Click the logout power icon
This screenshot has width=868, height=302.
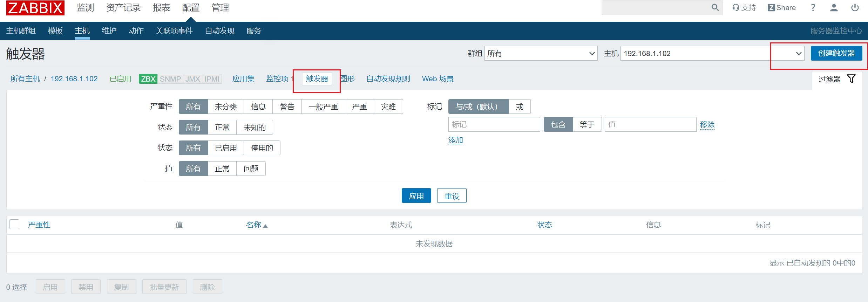pyautogui.click(x=855, y=8)
